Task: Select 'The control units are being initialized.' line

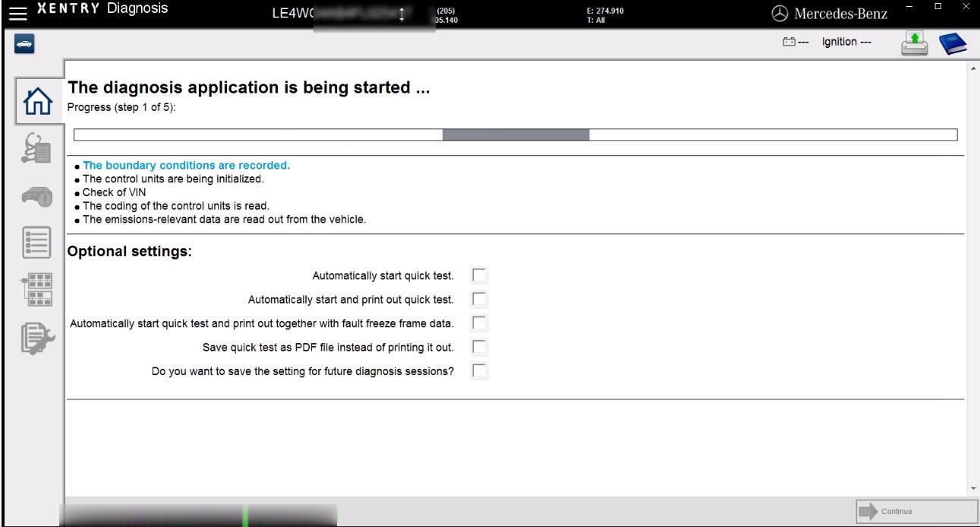Action: pos(173,179)
